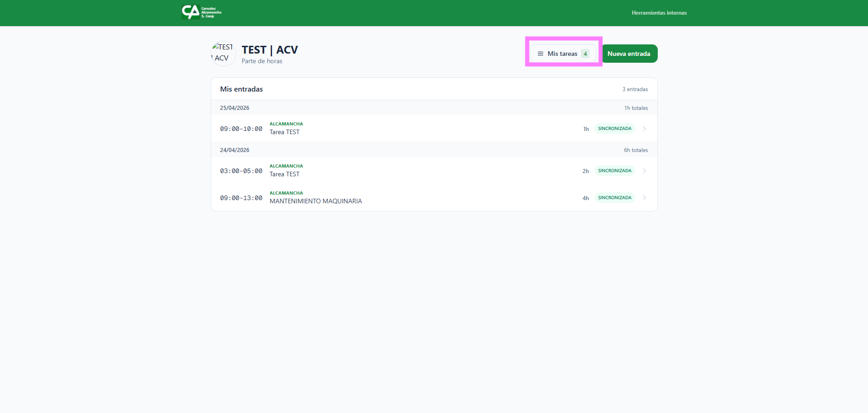Expand the 03:00-05:00 entry chevron arrow

point(644,171)
